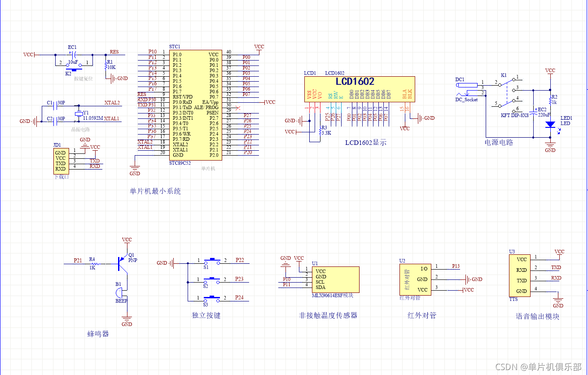Click the '10uF' capacitor value
Viewport: 588px width, 375px height.
point(73,62)
